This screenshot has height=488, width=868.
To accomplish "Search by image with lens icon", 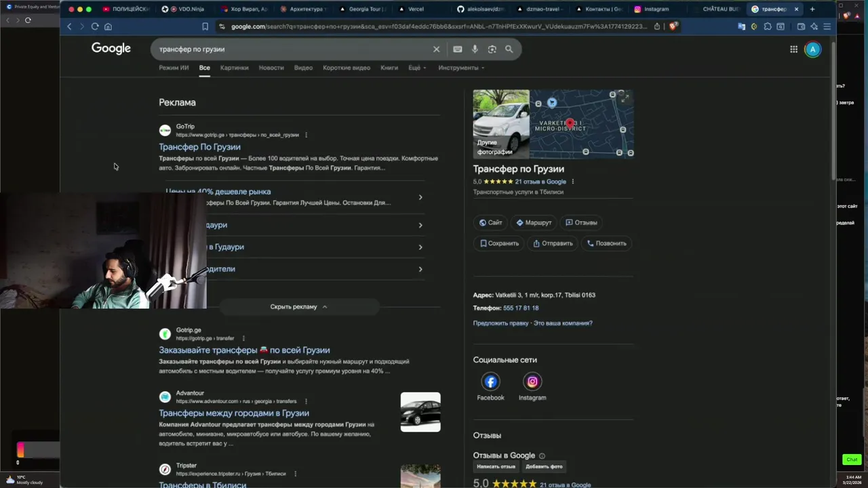I will pos(492,49).
